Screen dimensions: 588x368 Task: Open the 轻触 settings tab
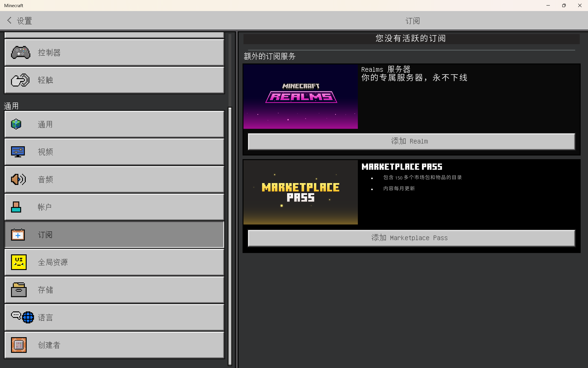click(x=114, y=80)
